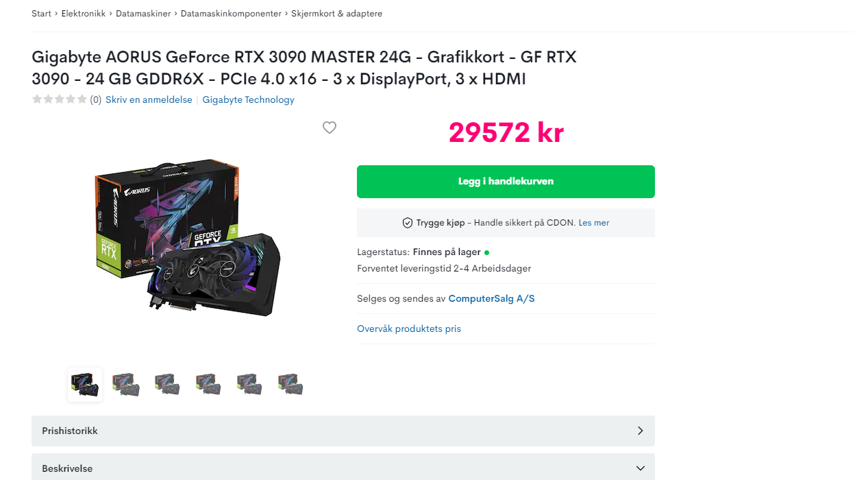Add product to wishlist with heart icon

tap(330, 128)
